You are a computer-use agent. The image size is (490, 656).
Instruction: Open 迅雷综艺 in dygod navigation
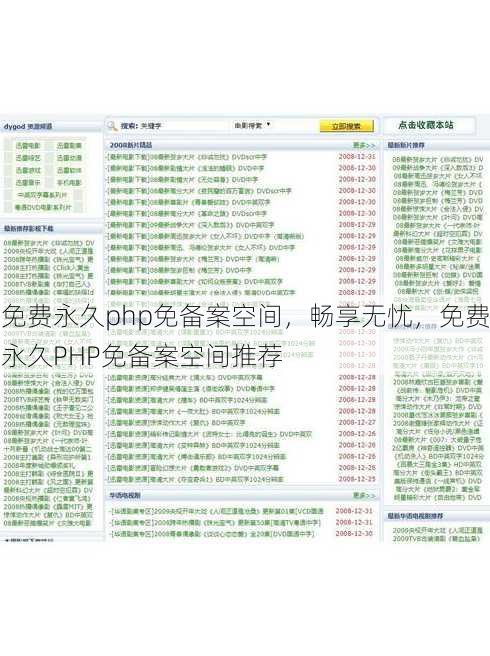pos(28,158)
